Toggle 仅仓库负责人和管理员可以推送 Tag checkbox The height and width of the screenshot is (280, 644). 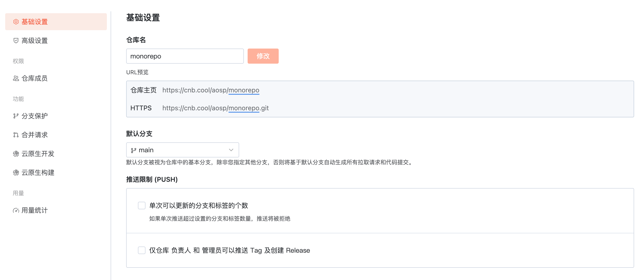[x=142, y=250]
